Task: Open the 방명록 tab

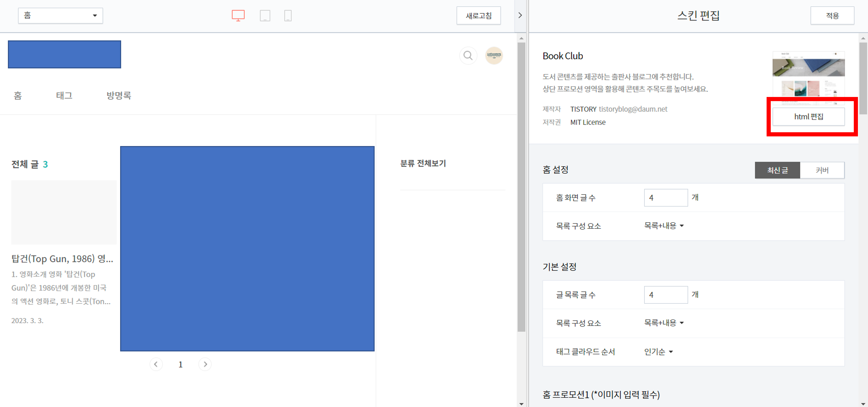Action: 119,95
